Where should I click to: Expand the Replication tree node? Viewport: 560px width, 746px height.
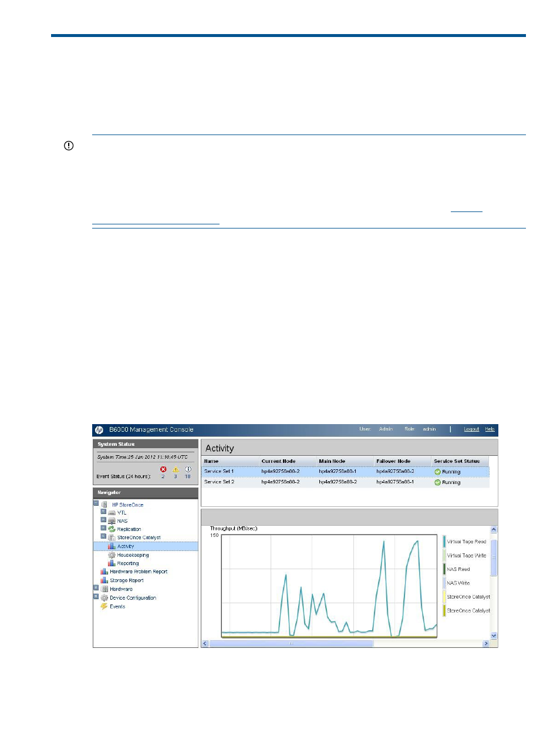click(103, 527)
